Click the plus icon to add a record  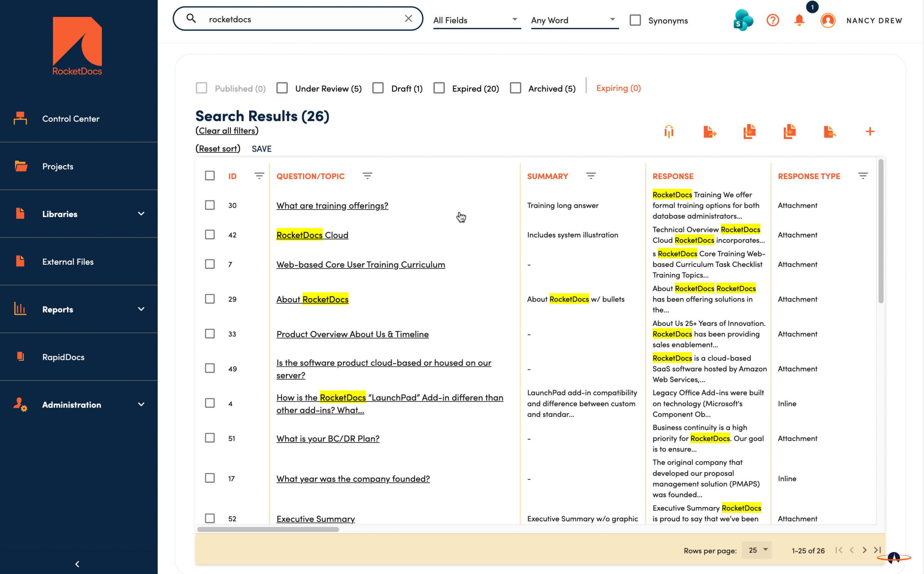point(870,131)
